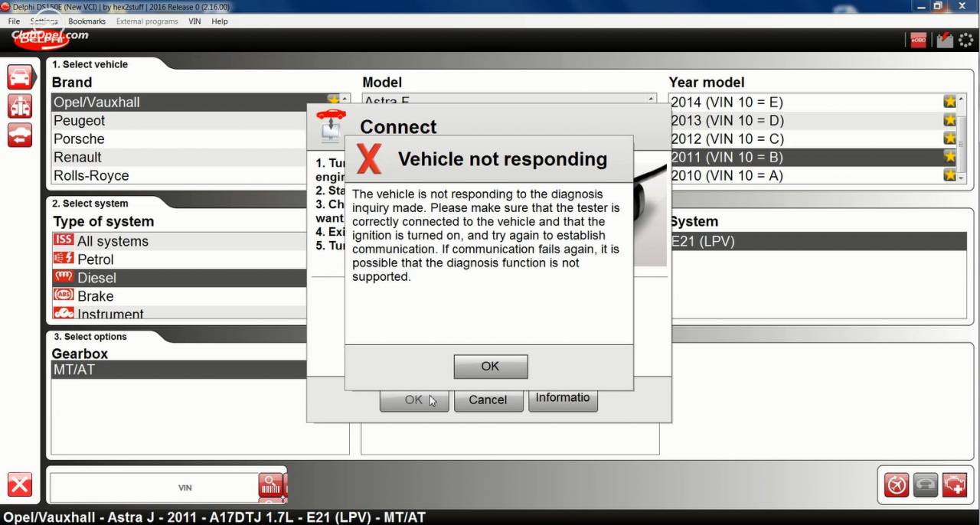
Task: Toggle favorite star for 2013 (VIN 10 = D)
Action: (950, 120)
